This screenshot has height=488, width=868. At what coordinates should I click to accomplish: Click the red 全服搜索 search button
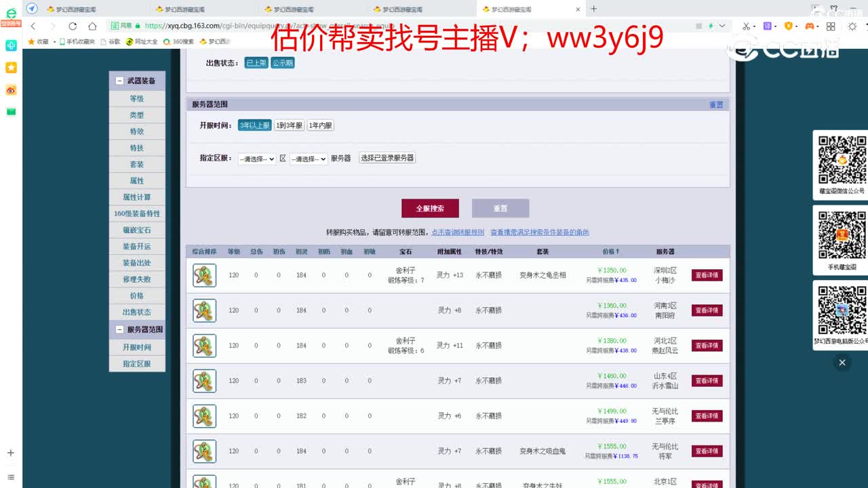point(431,208)
